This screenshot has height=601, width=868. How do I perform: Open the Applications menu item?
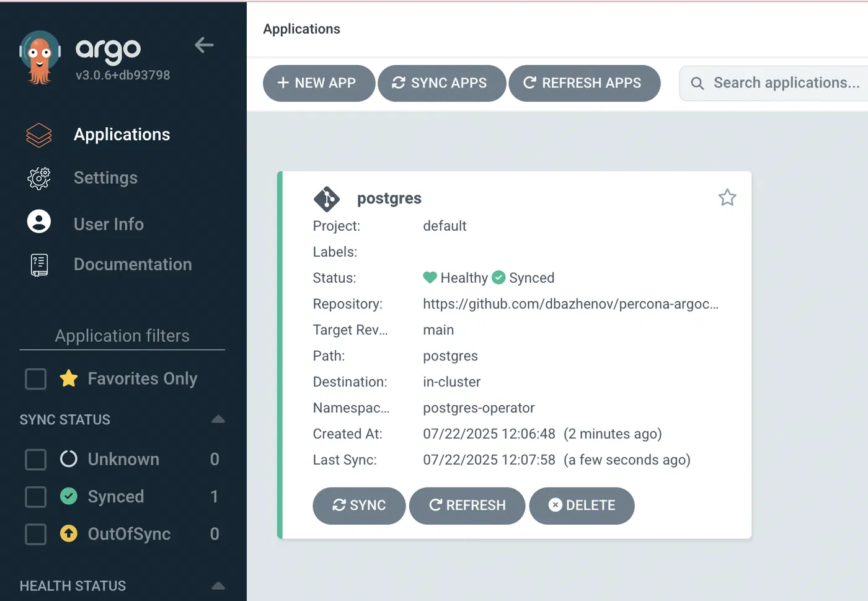pos(122,135)
